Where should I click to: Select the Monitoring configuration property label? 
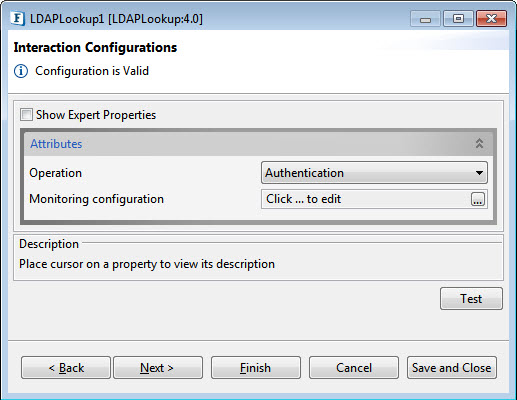96,199
